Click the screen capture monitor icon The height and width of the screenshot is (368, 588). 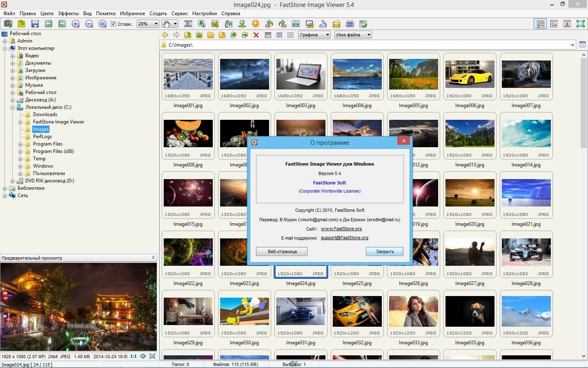310,24
